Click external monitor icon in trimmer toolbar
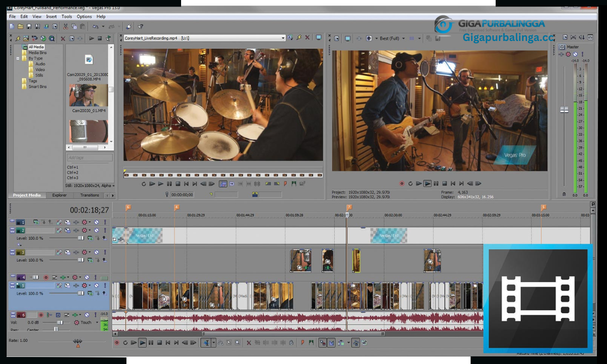The width and height of the screenshot is (607, 364). (x=319, y=38)
